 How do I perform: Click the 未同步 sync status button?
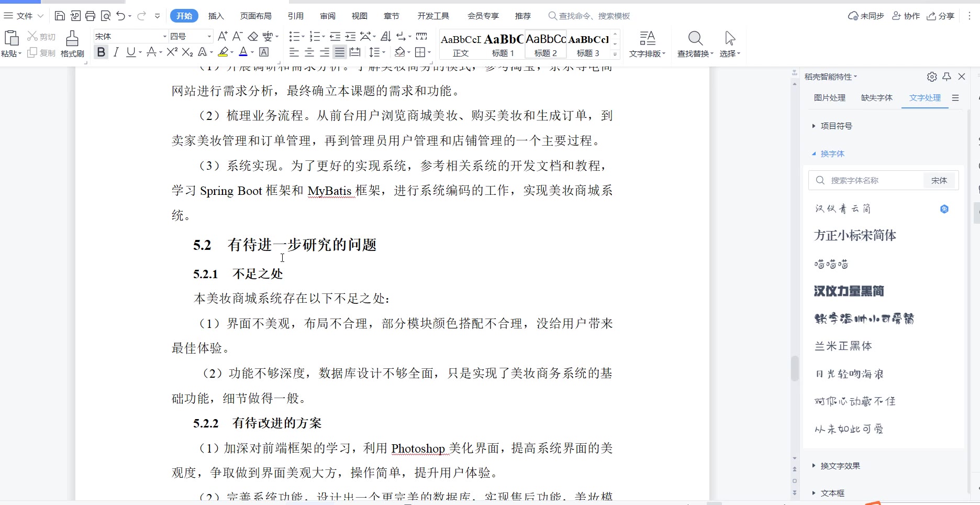tap(866, 16)
